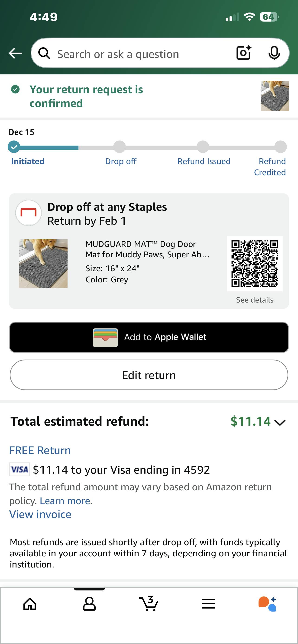Tap the Staples logo icon

click(x=29, y=213)
